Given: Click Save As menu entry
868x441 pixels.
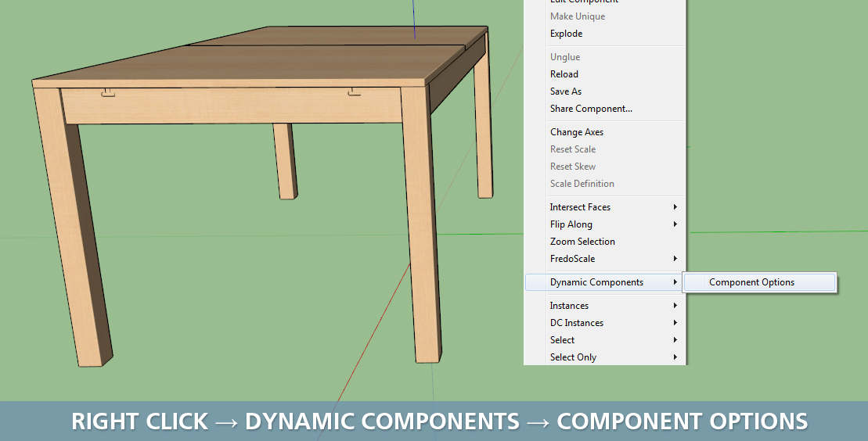Looking at the screenshot, I should (x=604, y=91).
